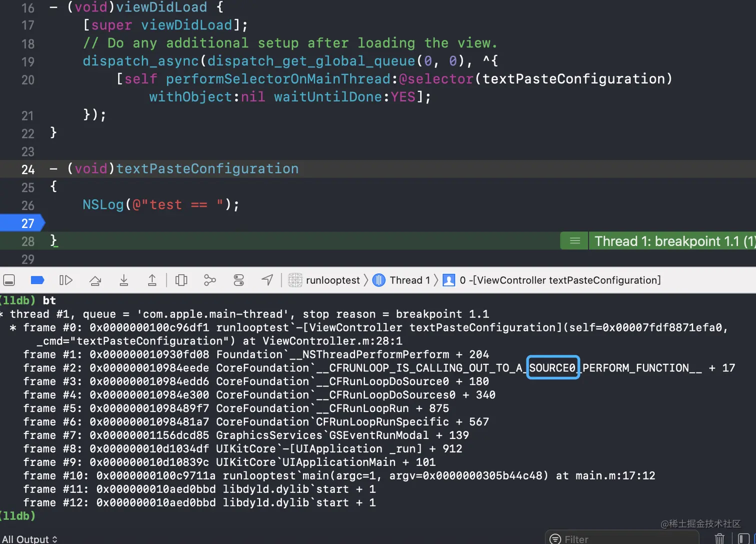Screen dimensions: 756x544
Task: Click line number 24 in the gutter
Action: 28,169
